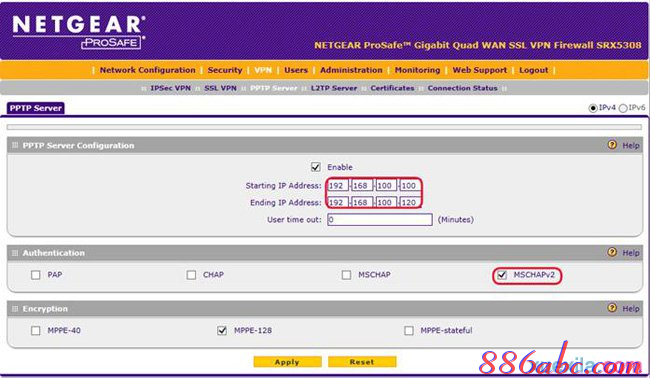Click the "Starting IP Address:" label
This screenshot has height=378, width=650.
click(x=284, y=186)
